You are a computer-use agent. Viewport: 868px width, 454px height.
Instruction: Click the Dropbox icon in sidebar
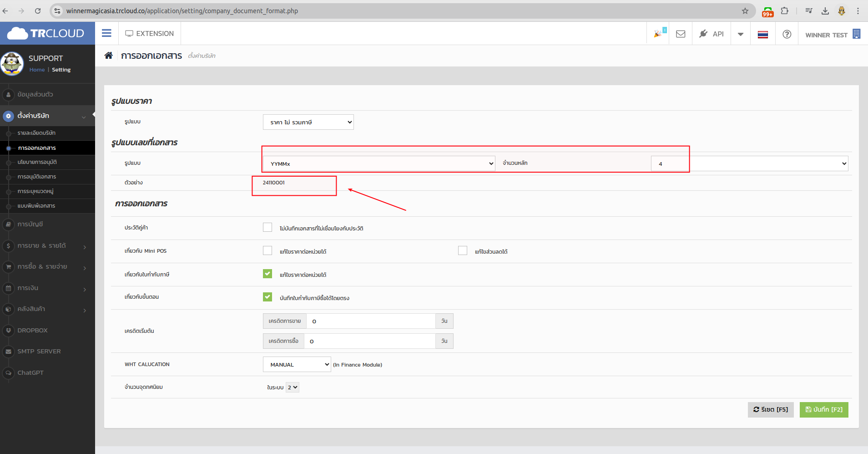coord(8,331)
